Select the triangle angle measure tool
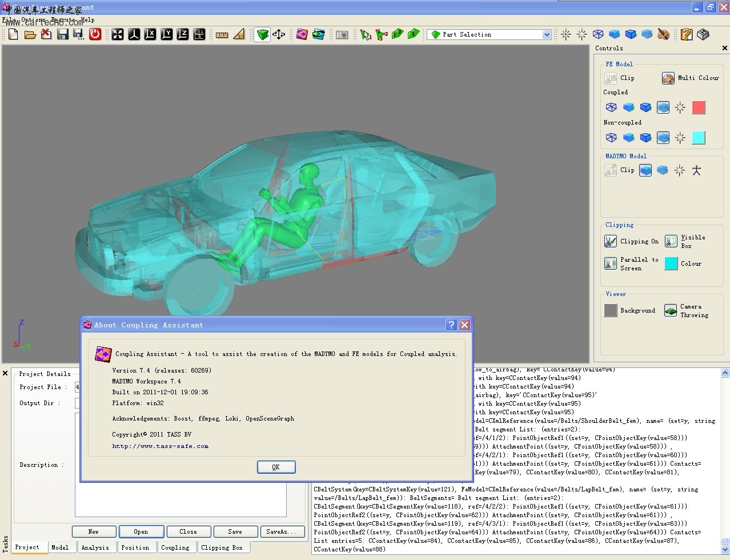The image size is (730, 560). [x=239, y=34]
